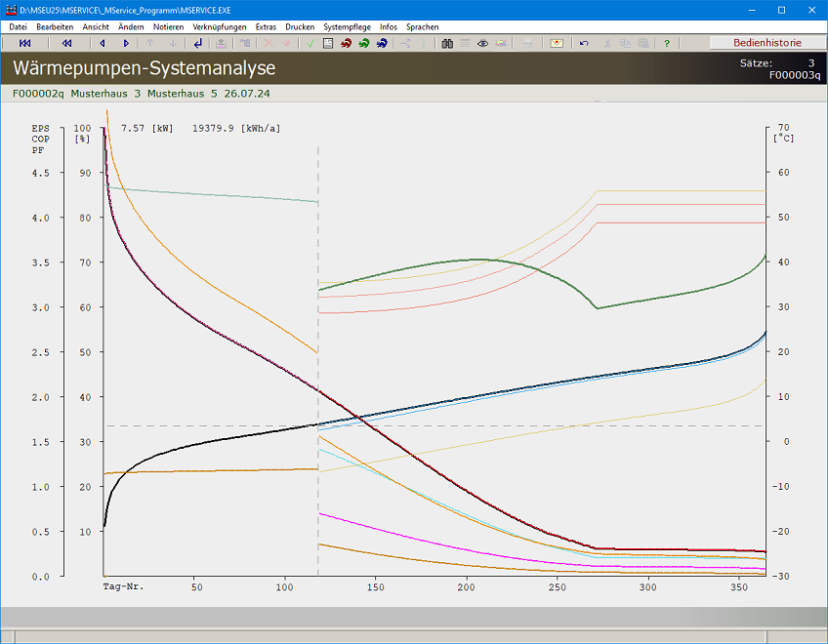Click the undo arrow icon
This screenshot has width=828, height=644.
pos(584,44)
